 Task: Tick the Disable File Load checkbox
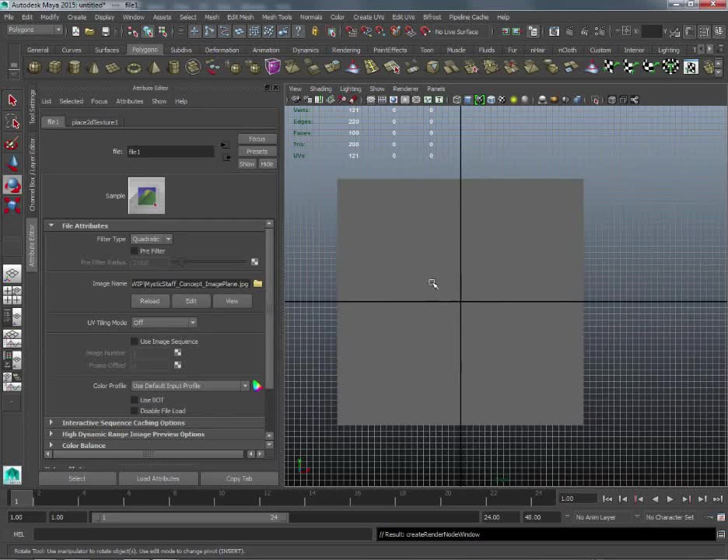[135, 411]
